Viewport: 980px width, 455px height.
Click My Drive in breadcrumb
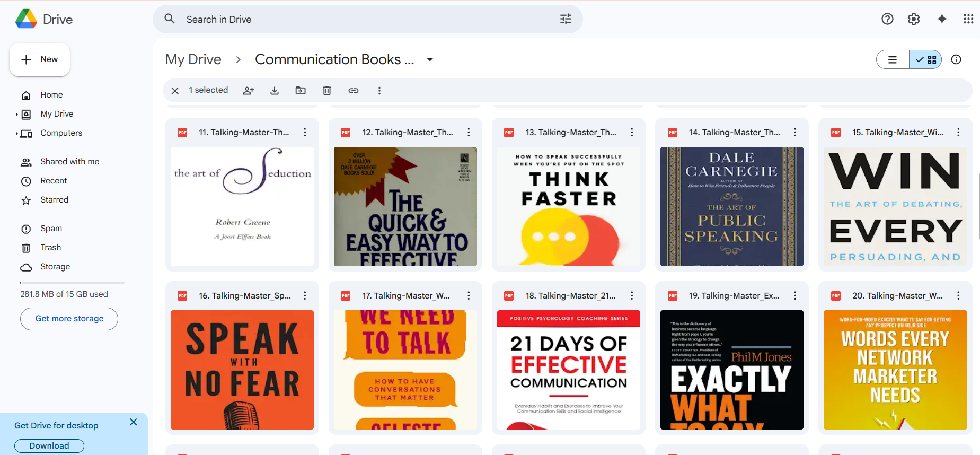coord(193,59)
